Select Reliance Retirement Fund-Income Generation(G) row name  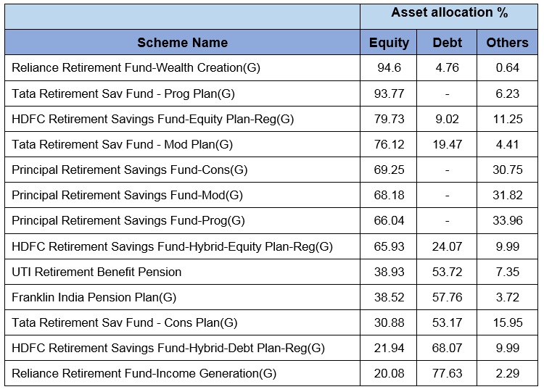point(144,374)
